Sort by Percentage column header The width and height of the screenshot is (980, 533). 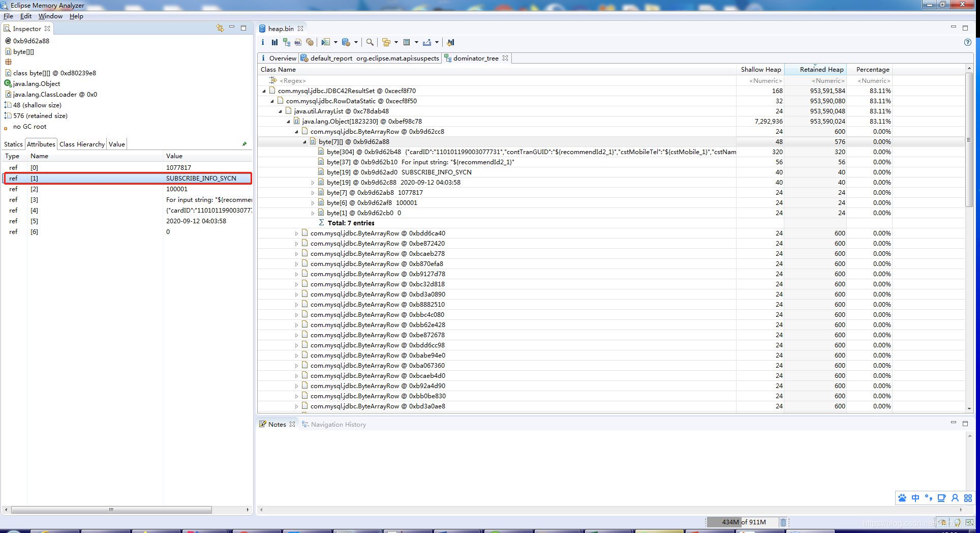pos(869,70)
